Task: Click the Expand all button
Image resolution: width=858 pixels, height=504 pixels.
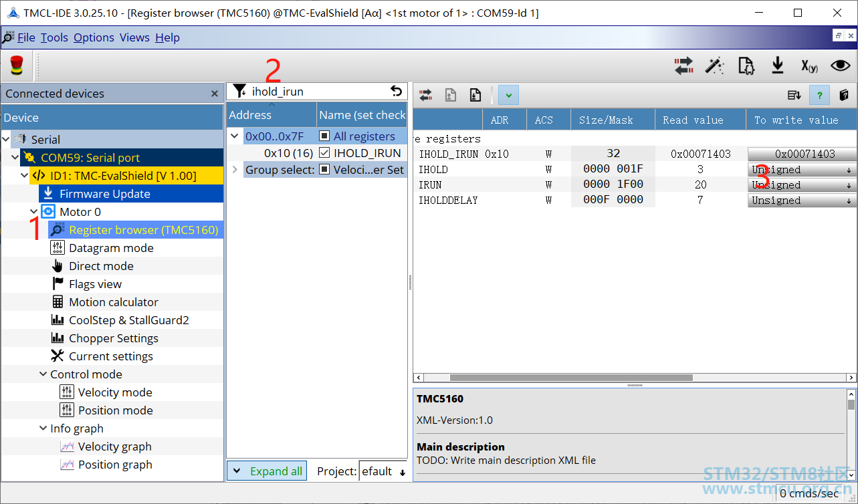Action: tap(266, 471)
